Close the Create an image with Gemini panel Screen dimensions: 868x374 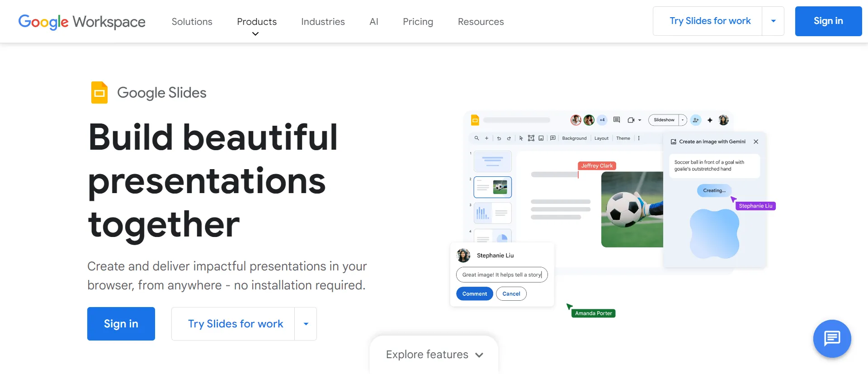pos(756,142)
